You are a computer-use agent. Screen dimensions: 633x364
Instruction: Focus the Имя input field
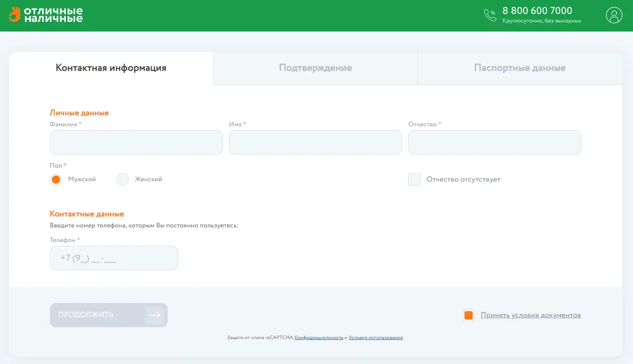(x=315, y=142)
